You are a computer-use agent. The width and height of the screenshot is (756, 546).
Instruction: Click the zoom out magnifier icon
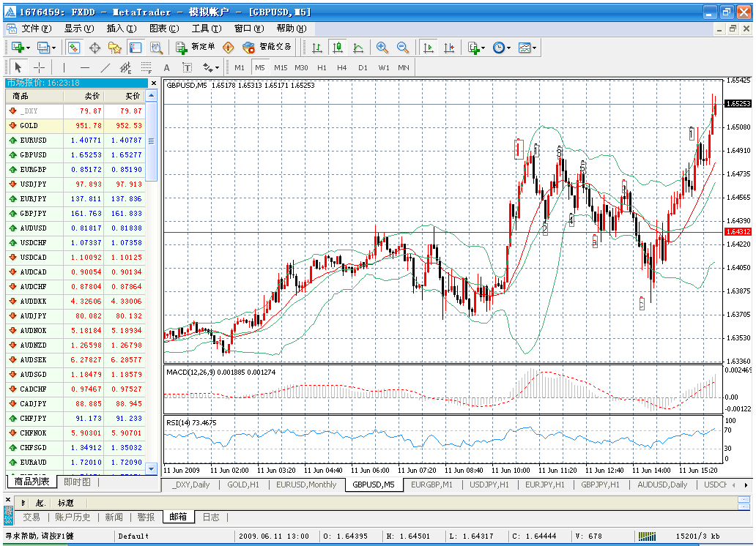(403, 48)
